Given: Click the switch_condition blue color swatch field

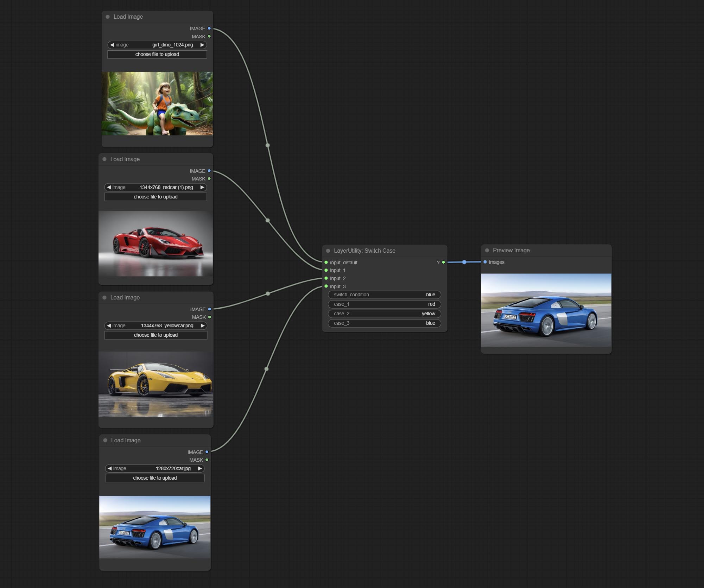Looking at the screenshot, I should tap(431, 294).
